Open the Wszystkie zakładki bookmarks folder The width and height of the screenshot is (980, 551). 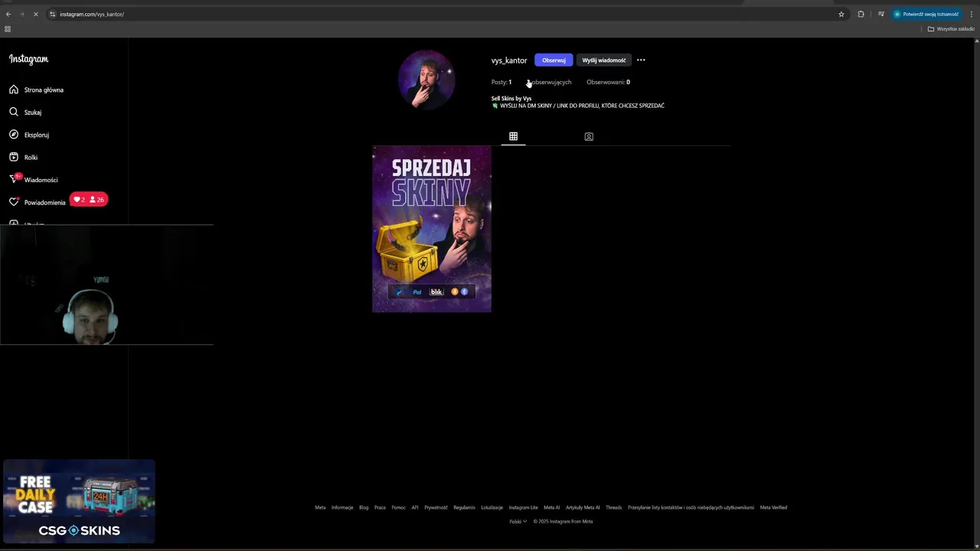(951, 29)
